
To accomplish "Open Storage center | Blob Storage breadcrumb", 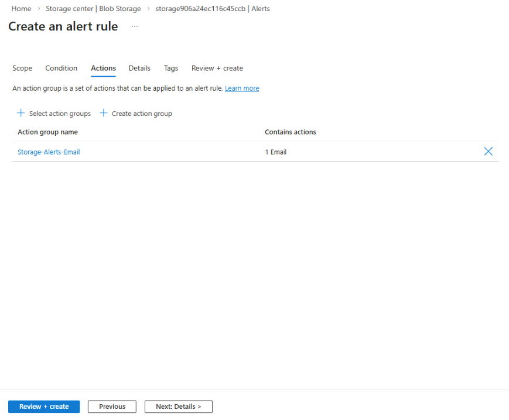I will [93, 9].
